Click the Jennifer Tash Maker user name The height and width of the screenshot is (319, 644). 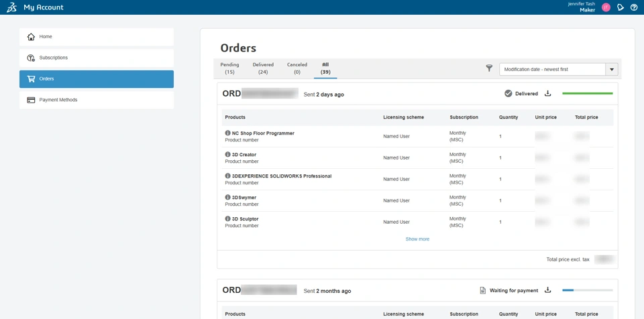pos(581,7)
